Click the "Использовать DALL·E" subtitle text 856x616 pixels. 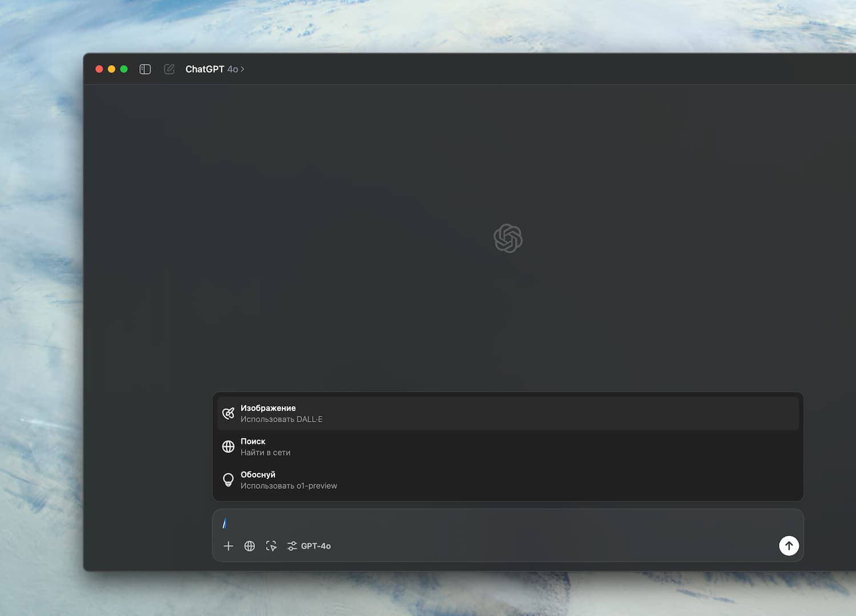(x=281, y=419)
